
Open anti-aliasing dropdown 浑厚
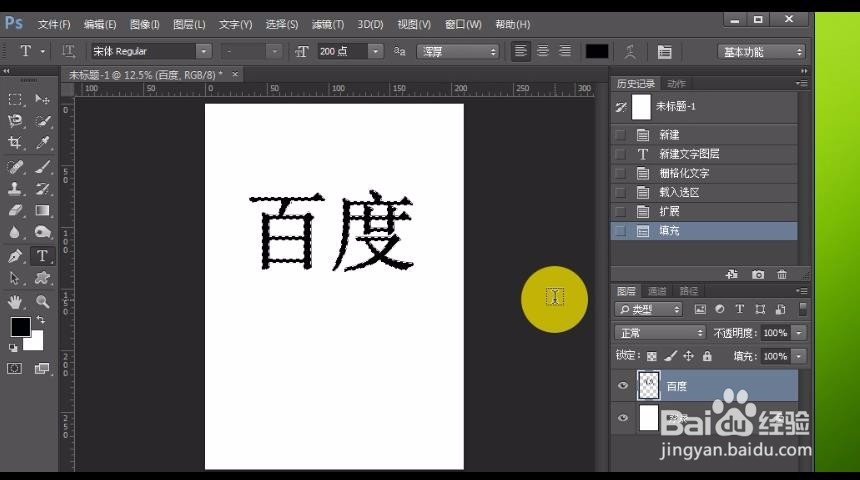457,52
